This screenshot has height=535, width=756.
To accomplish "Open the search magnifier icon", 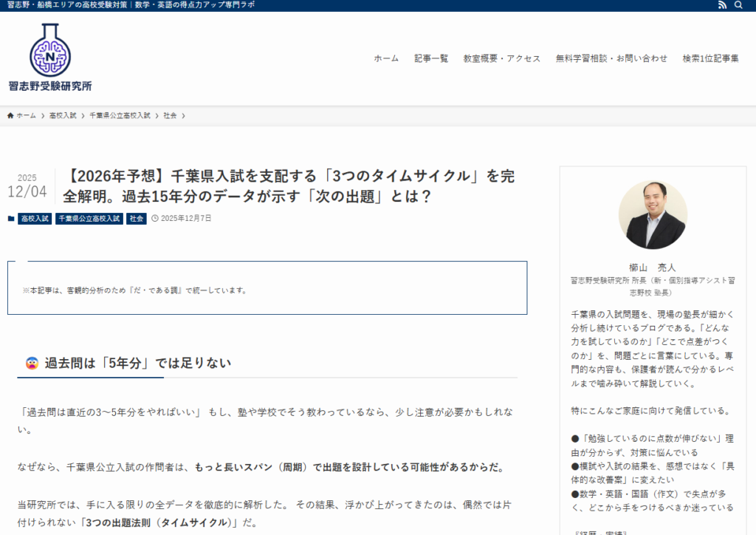I will [738, 5].
